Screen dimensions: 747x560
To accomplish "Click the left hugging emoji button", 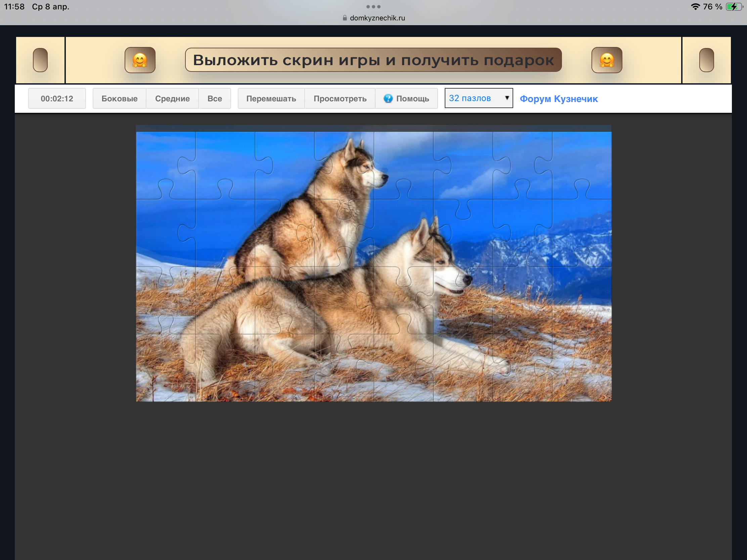I will click(140, 60).
